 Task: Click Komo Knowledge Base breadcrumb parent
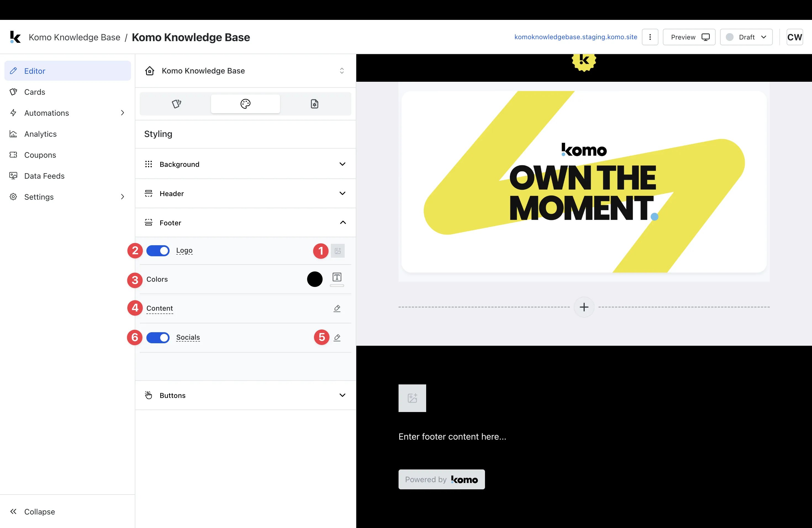coord(74,37)
